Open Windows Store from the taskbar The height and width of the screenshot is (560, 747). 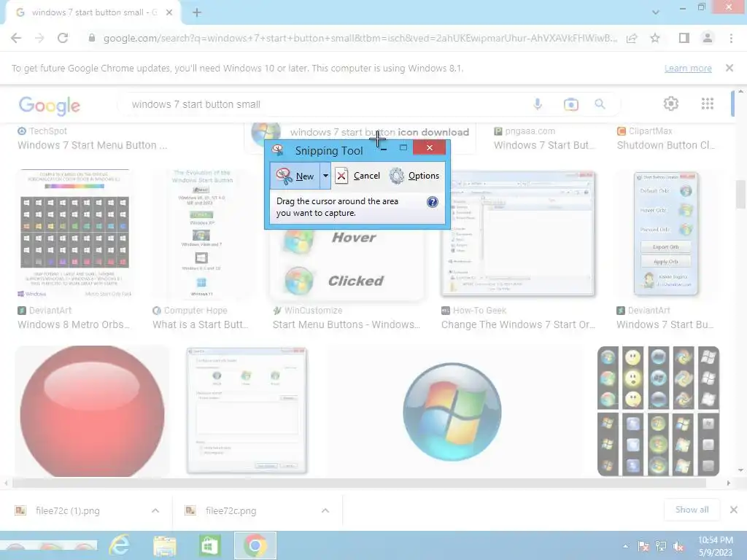pos(209,545)
